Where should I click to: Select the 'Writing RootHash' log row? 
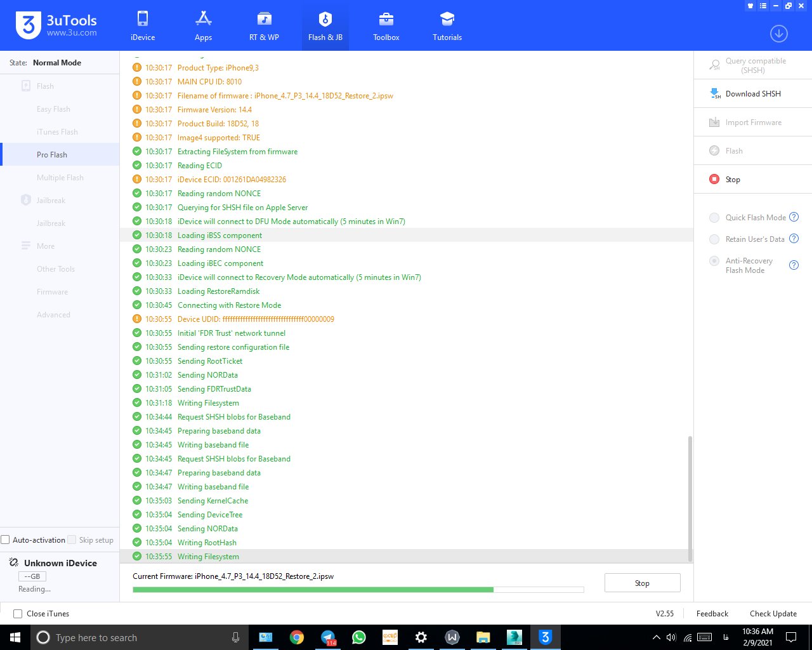pos(406,543)
